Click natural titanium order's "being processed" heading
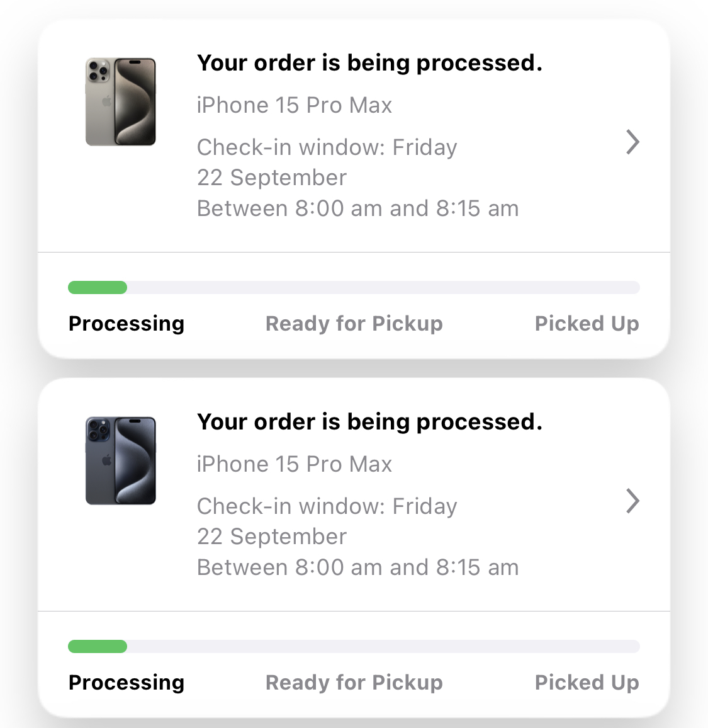 coord(369,63)
